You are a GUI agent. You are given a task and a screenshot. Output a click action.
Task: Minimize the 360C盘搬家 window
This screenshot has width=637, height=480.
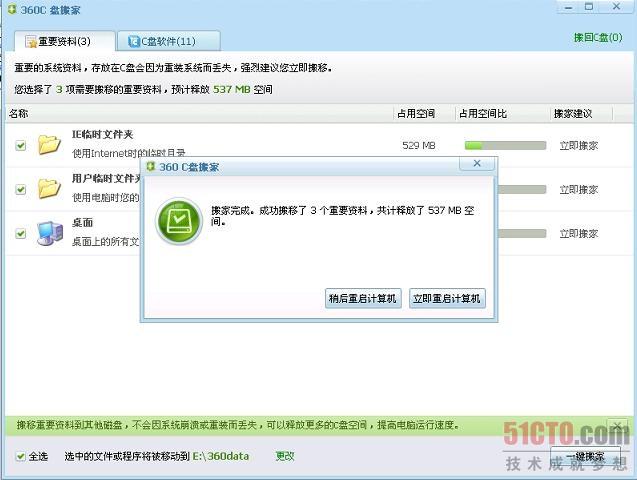[568, 7]
